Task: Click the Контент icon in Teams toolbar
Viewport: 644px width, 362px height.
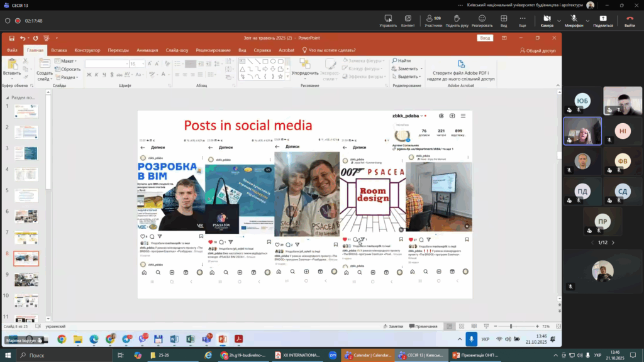Action: point(408,19)
